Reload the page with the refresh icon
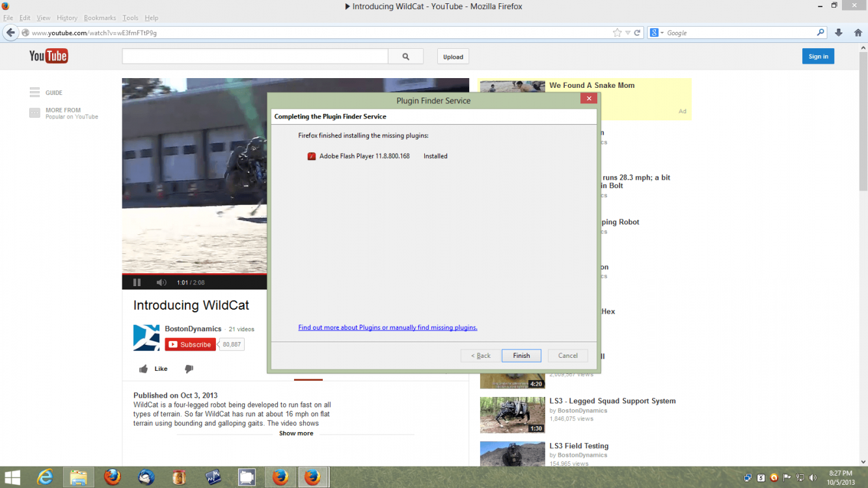The image size is (868, 488). tap(638, 33)
